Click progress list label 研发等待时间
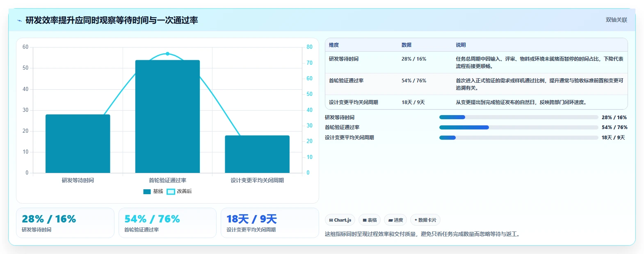Screen dimensions: 644x254 (340, 118)
